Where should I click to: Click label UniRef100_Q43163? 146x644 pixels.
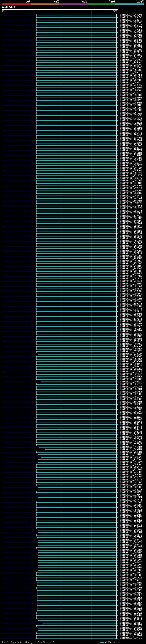(x=131, y=55)
